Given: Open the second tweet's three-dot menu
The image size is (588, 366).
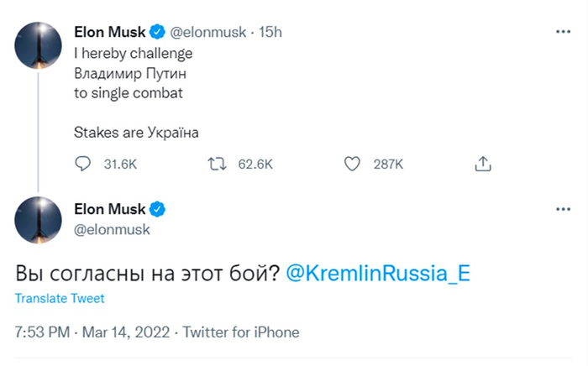Looking at the screenshot, I should [x=564, y=208].
